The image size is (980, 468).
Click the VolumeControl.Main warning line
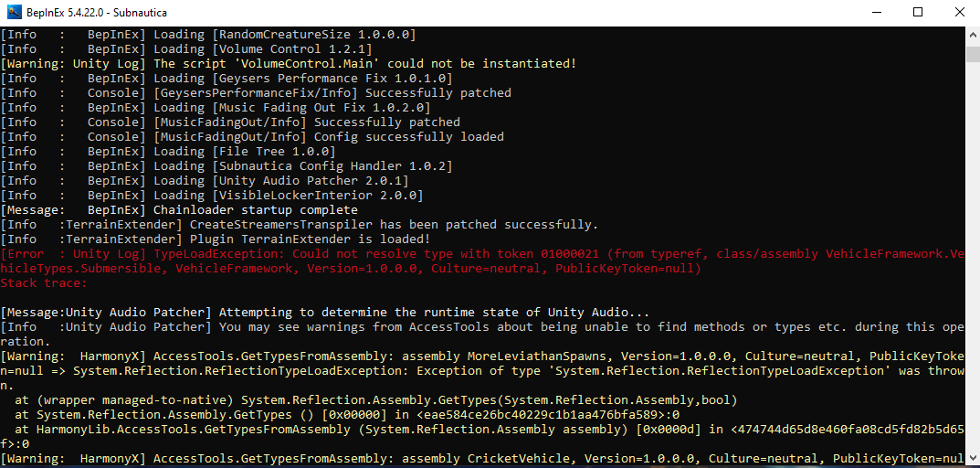288,64
